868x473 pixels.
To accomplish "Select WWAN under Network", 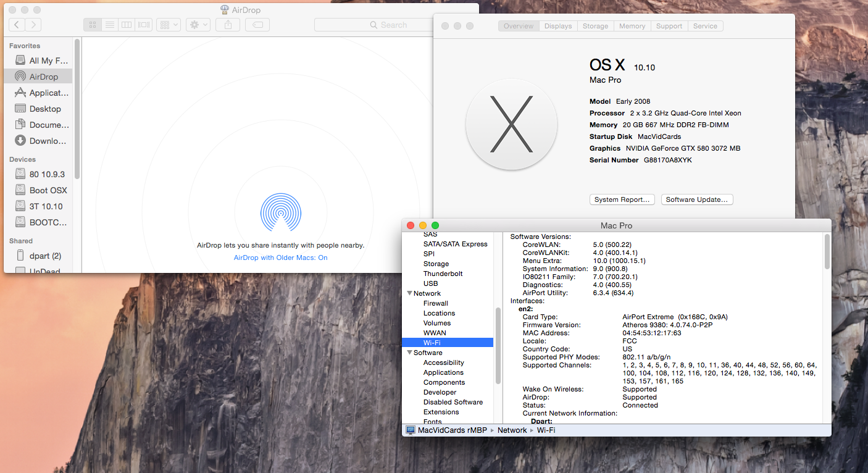I will point(435,333).
